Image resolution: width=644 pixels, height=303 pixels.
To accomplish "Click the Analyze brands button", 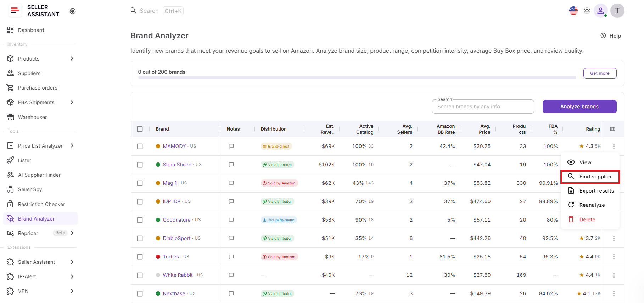I will click(x=579, y=107).
